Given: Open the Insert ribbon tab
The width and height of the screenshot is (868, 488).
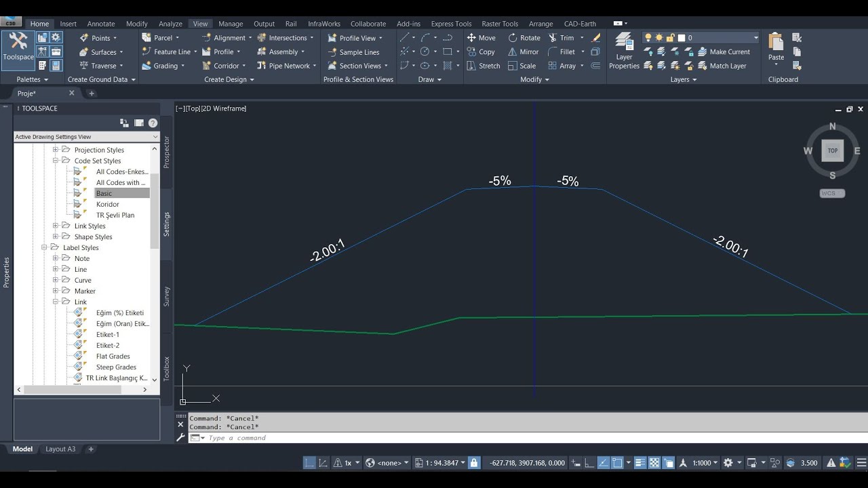Looking at the screenshot, I should 68,24.
